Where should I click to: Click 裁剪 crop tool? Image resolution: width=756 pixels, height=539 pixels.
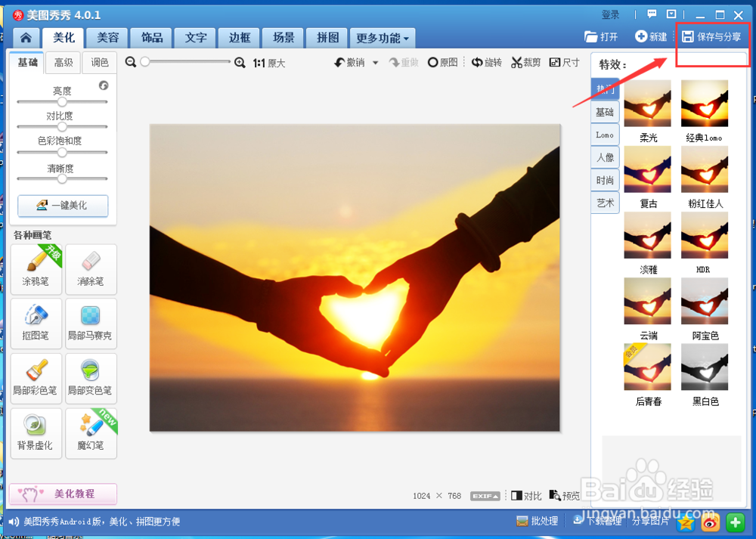[x=526, y=62]
